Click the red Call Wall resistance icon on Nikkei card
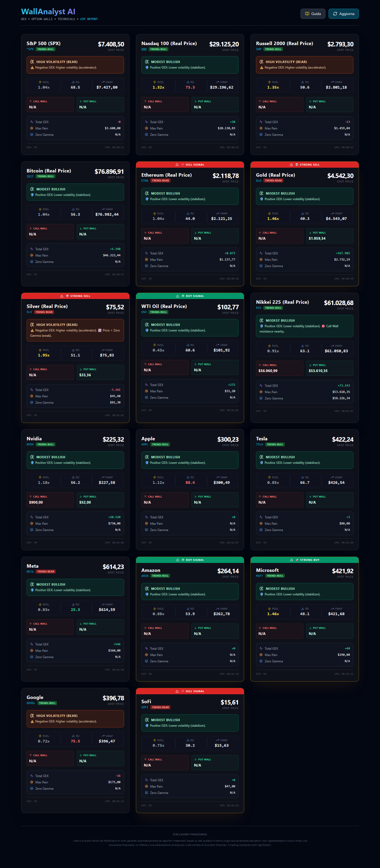Image resolution: width=380 pixels, height=868 pixels. (x=323, y=326)
